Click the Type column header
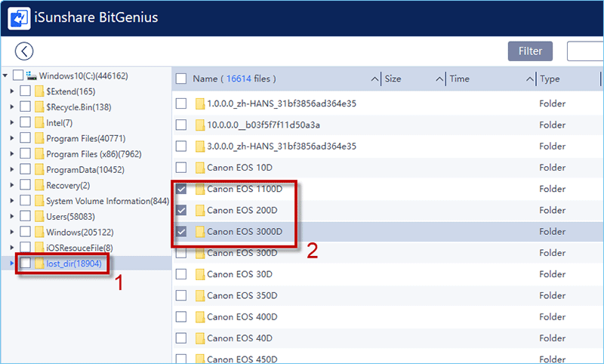The width and height of the screenshot is (604, 364). (550, 79)
